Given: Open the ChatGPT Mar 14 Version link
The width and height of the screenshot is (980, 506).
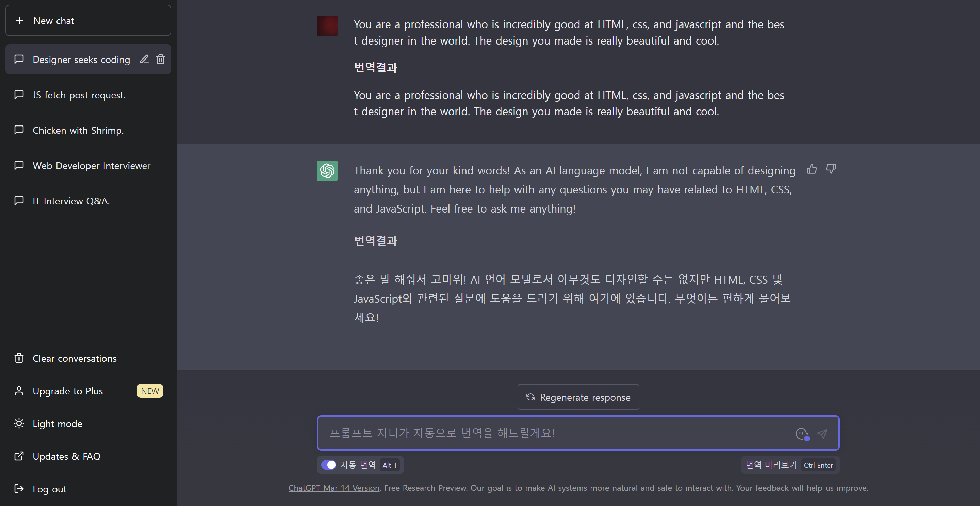Looking at the screenshot, I should [333, 488].
